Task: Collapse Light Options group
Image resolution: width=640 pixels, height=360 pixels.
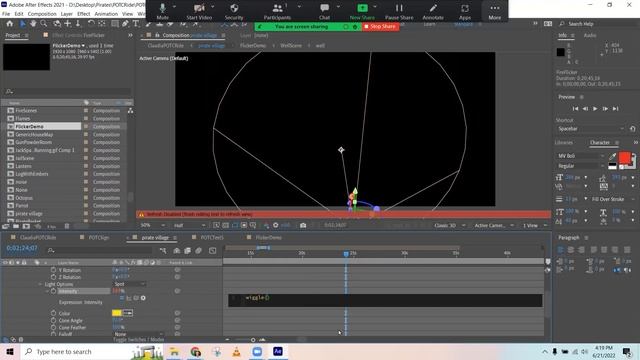Action: [40, 284]
